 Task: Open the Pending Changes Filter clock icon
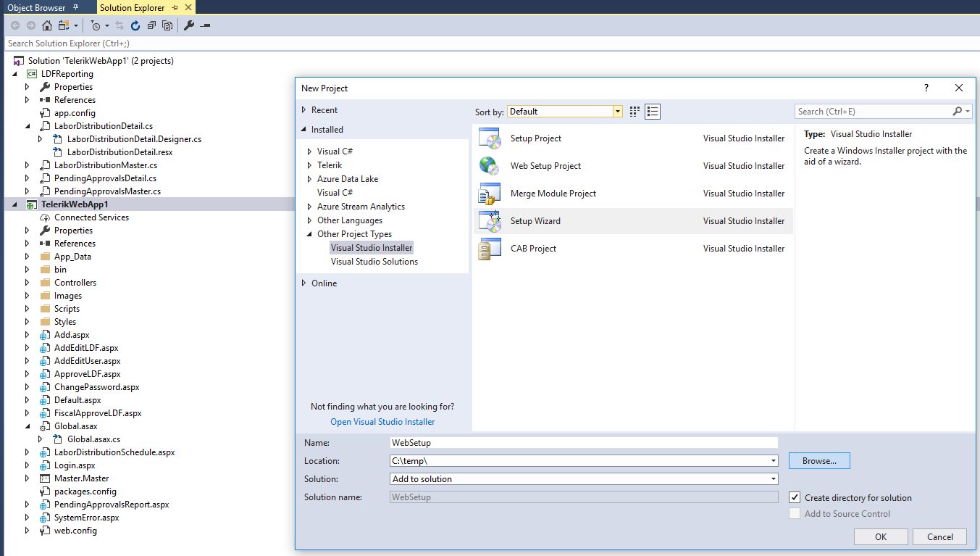(x=96, y=25)
